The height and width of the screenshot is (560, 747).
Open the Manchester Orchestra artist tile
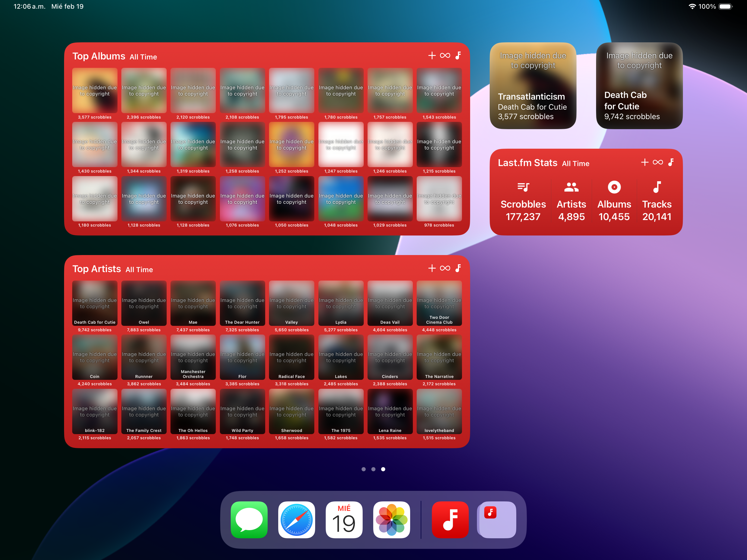(193, 357)
